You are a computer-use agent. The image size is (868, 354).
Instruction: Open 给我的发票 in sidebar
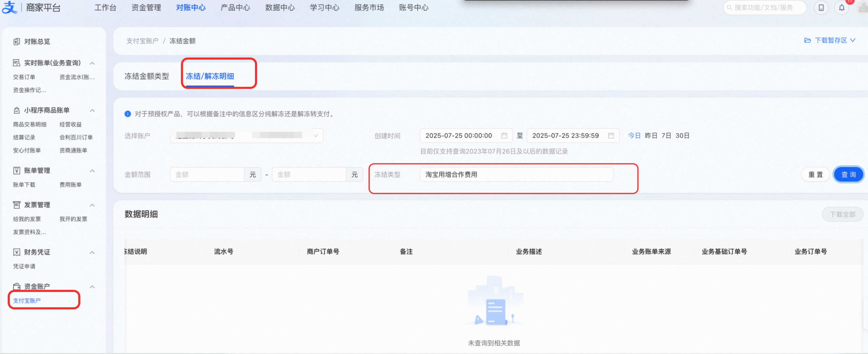point(27,219)
